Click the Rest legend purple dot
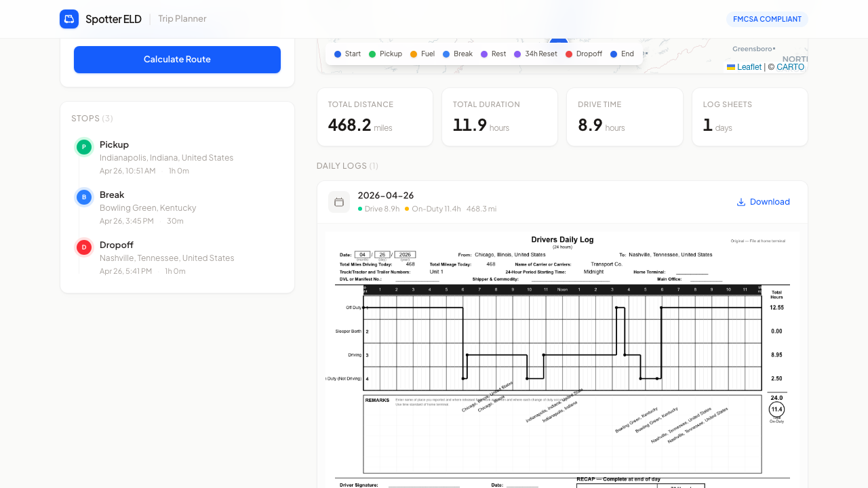This screenshot has width=868, height=488. 484,54
